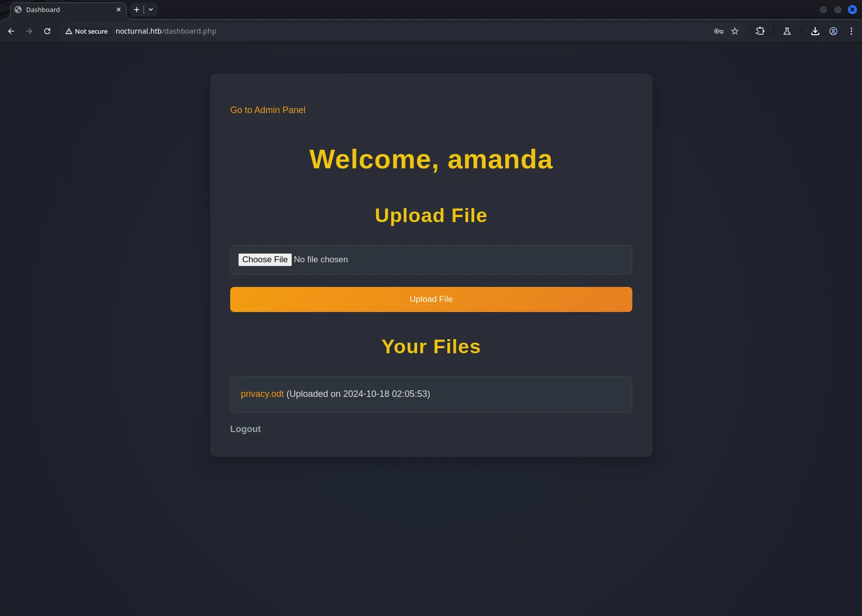The width and height of the screenshot is (862, 616).
Task: Go back to the previous page
Action: click(11, 31)
